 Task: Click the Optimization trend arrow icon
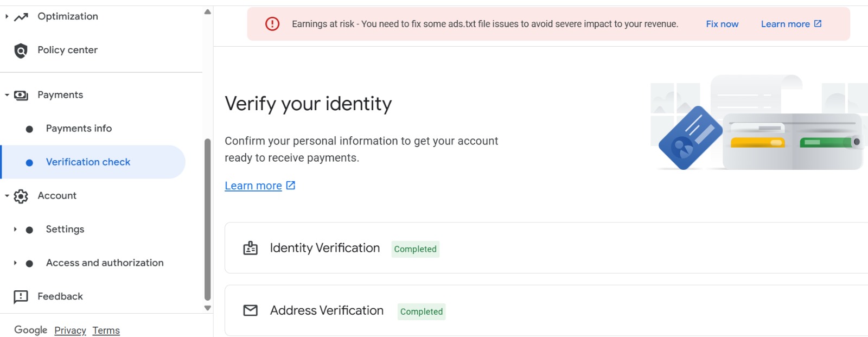click(x=21, y=17)
